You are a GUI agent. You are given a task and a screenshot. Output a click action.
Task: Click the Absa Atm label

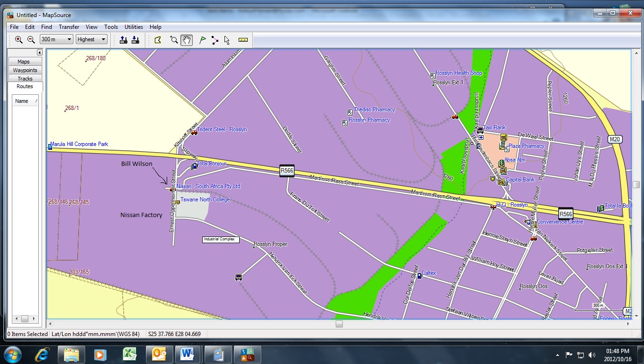pyautogui.click(x=515, y=160)
